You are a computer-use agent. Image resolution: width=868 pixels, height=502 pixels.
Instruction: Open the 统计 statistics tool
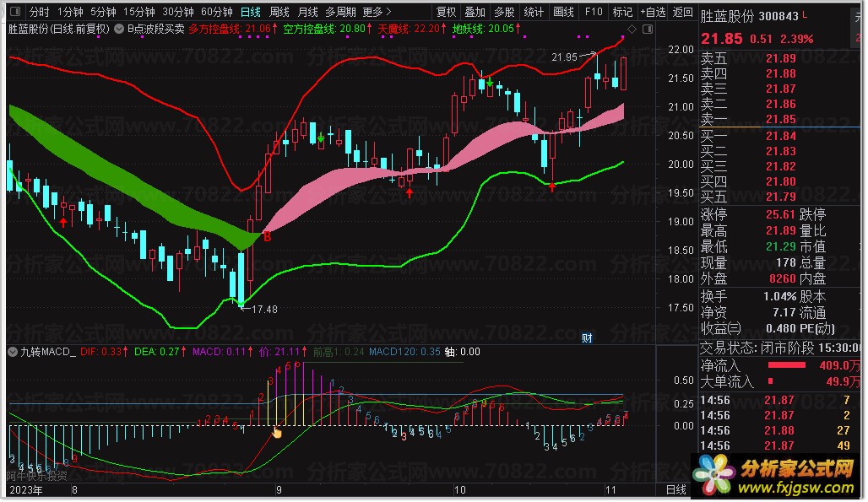pyautogui.click(x=534, y=12)
